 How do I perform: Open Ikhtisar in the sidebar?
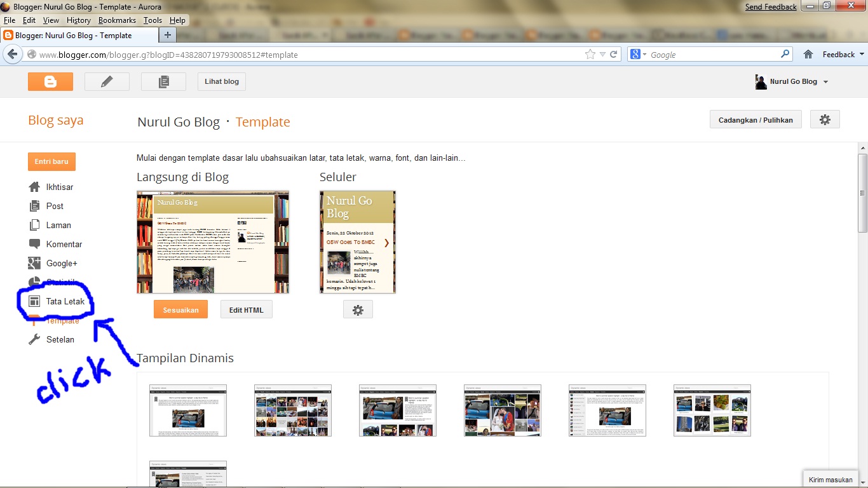(x=60, y=187)
